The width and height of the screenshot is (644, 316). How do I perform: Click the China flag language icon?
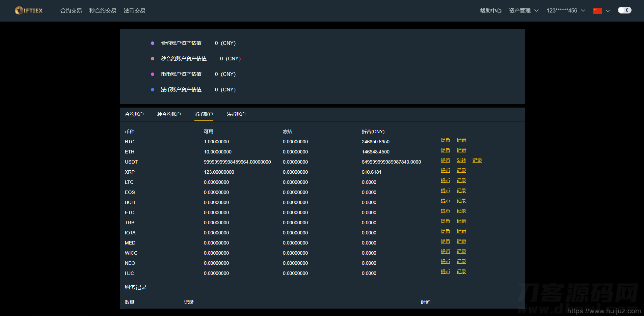[597, 11]
